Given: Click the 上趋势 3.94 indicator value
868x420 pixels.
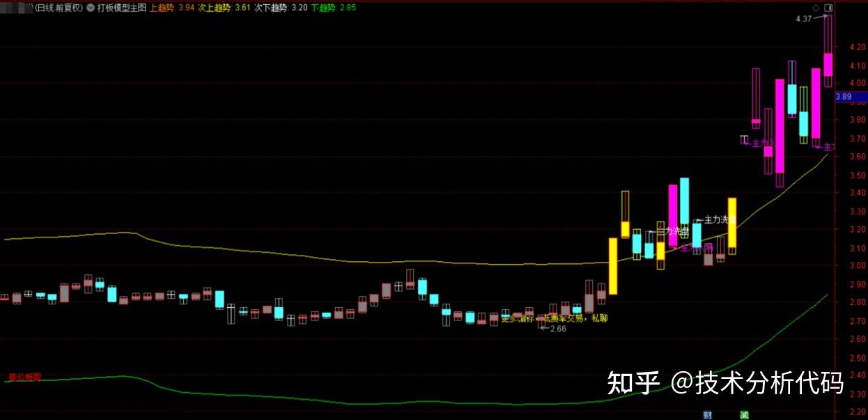Looking at the screenshot, I should click(x=171, y=8).
